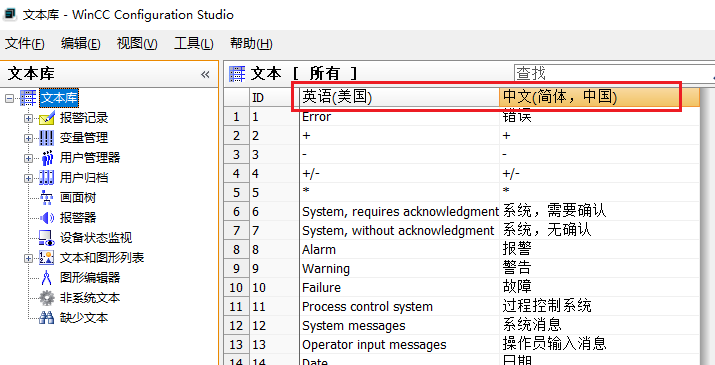
Task: Expand the 用户归档 tree node
Action: coord(28,178)
